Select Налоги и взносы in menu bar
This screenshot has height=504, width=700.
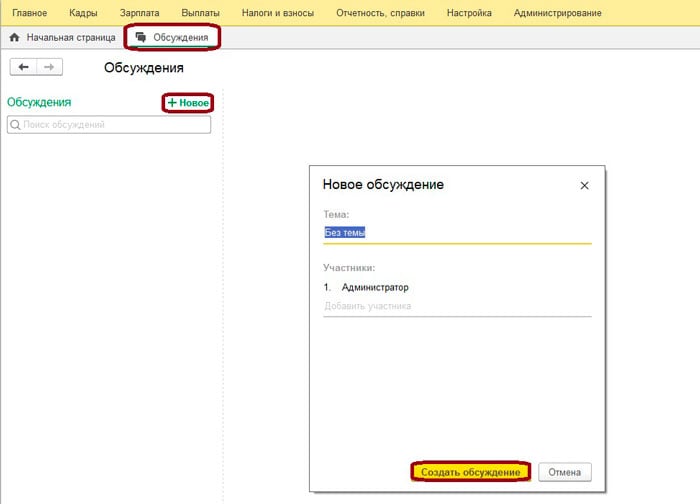[278, 13]
